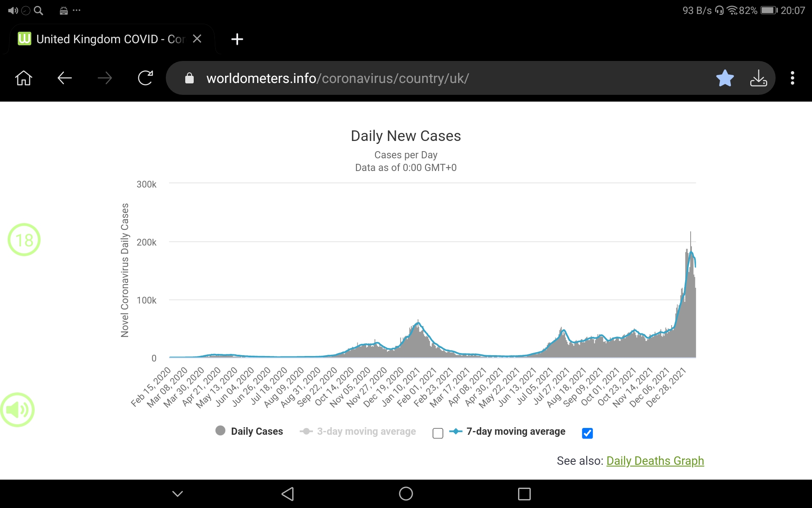The image size is (812, 508).
Task: Open the three-dot browser menu
Action: pos(792,78)
